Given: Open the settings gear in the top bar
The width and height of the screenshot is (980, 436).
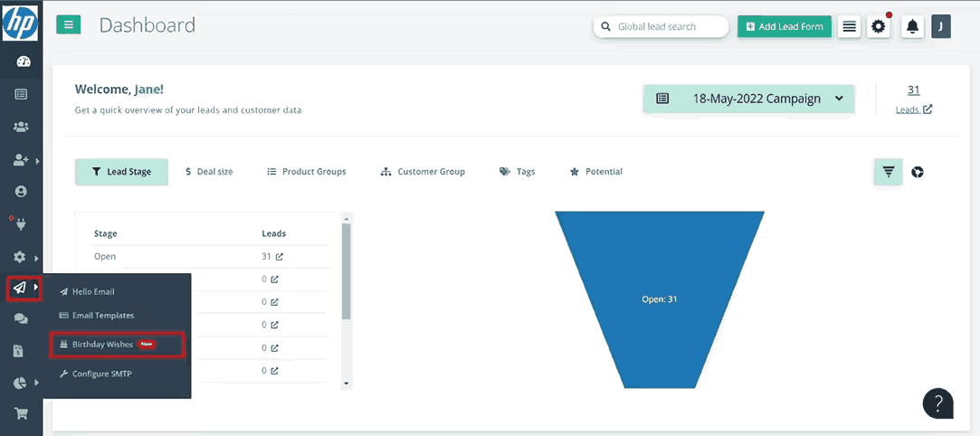Looking at the screenshot, I should coord(879,27).
